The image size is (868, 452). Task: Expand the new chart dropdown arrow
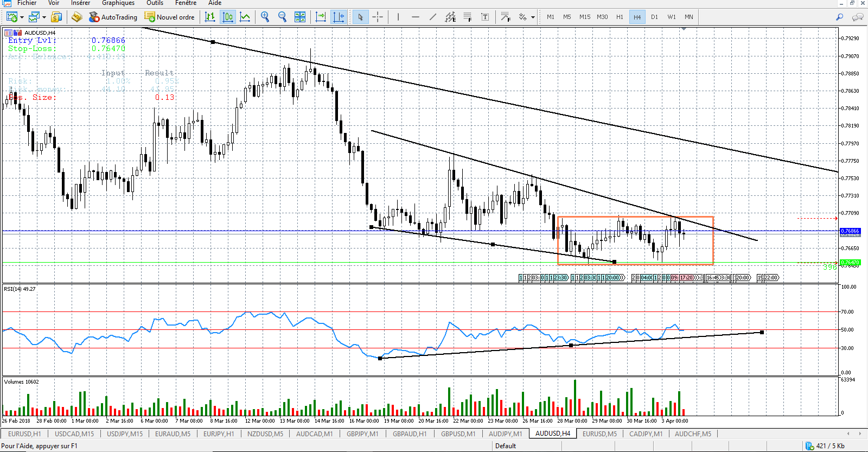tap(22, 17)
